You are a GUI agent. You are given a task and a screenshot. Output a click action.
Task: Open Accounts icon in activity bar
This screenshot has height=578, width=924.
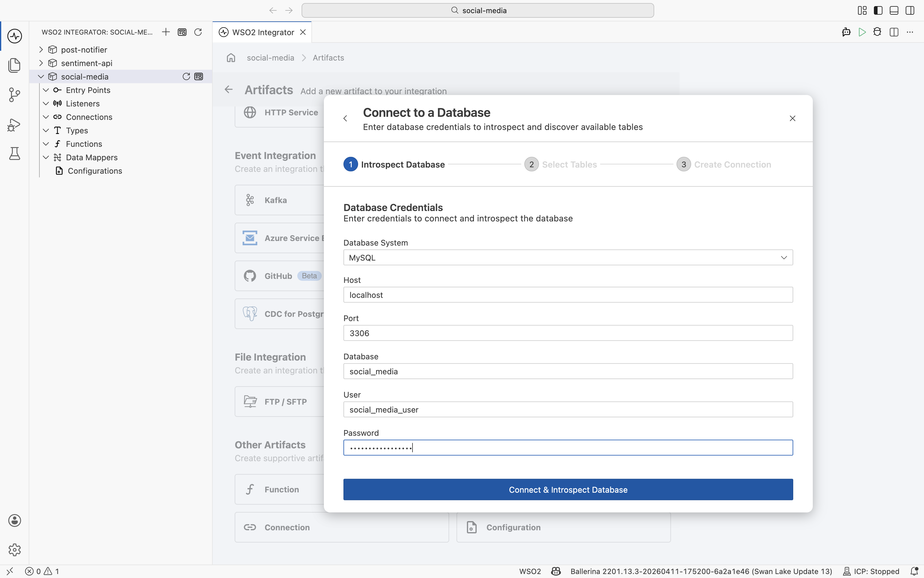pyautogui.click(x=14, y=520)
